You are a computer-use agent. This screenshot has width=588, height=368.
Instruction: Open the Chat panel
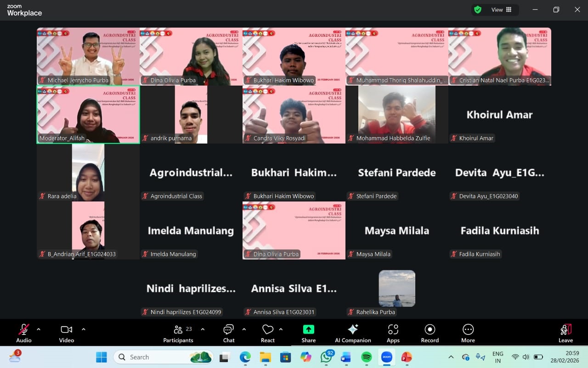pyautogui.click(x=229, y=333)
